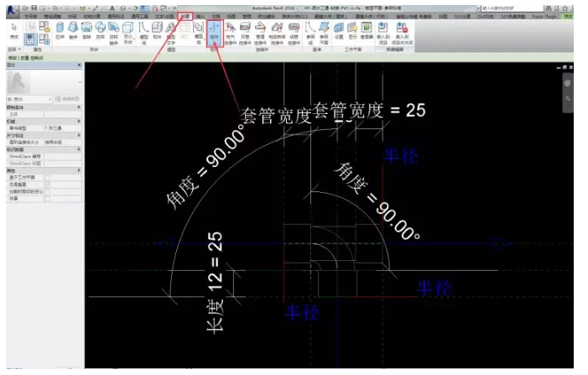Image resolution: width=588 pixels, height=375 pixels.
Task: Select the Blend form tool
Action: (x=72, y=31)
